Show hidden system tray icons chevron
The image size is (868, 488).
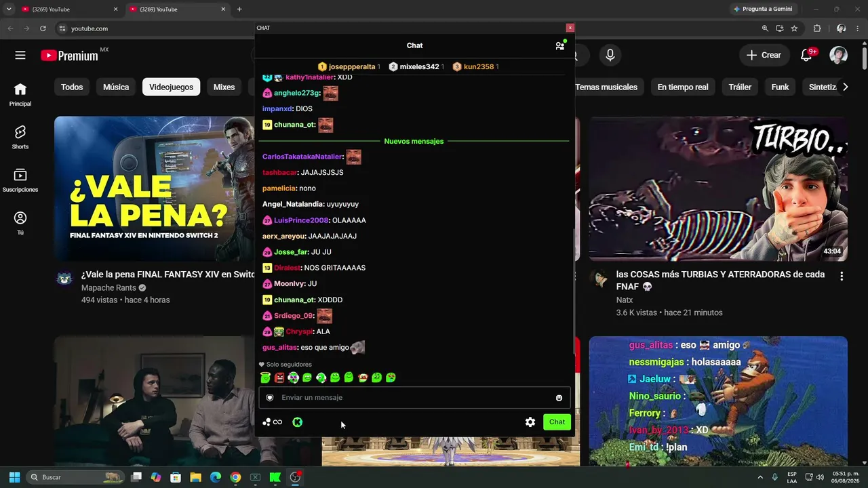pyautogui.click(x=759, y=477)
